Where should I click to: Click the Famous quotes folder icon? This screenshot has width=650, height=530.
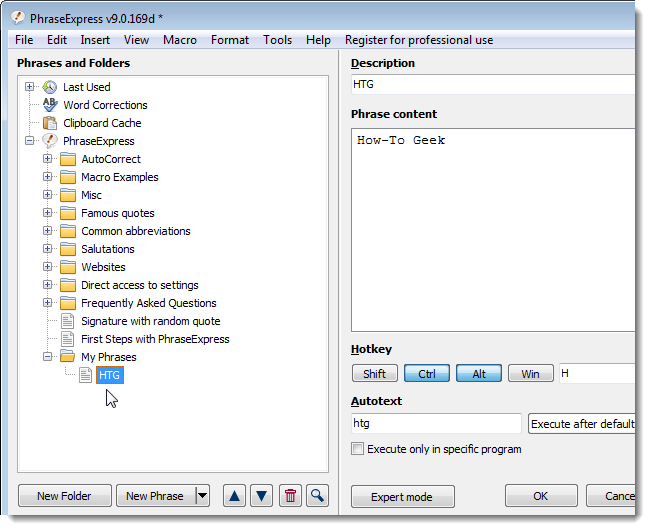click(x=68, y=213)
